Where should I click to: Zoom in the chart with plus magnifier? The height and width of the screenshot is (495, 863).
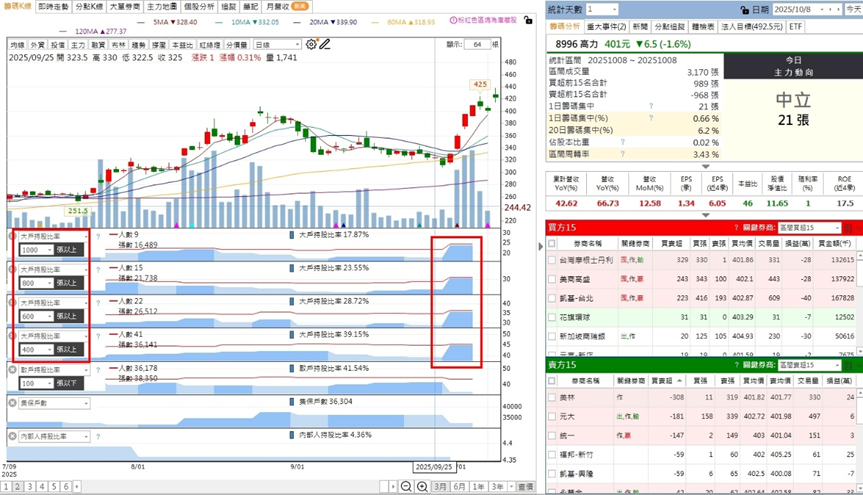point(422,486)
